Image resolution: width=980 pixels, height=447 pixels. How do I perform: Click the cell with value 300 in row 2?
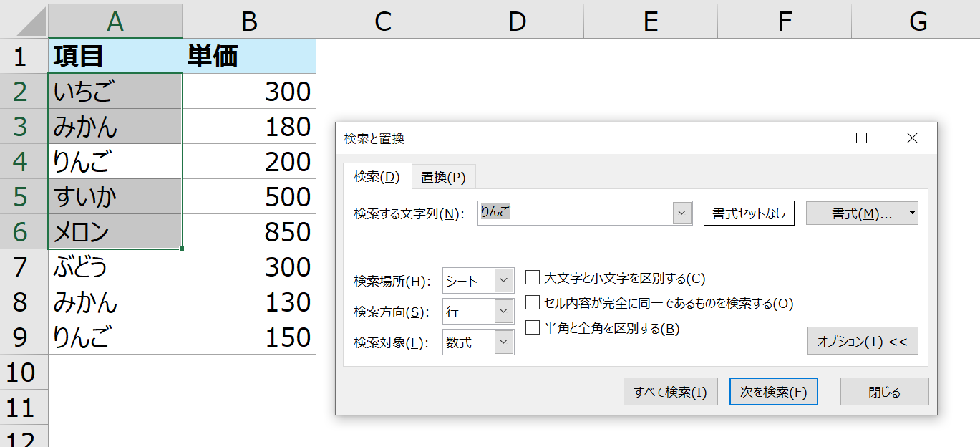coord(249,91)
